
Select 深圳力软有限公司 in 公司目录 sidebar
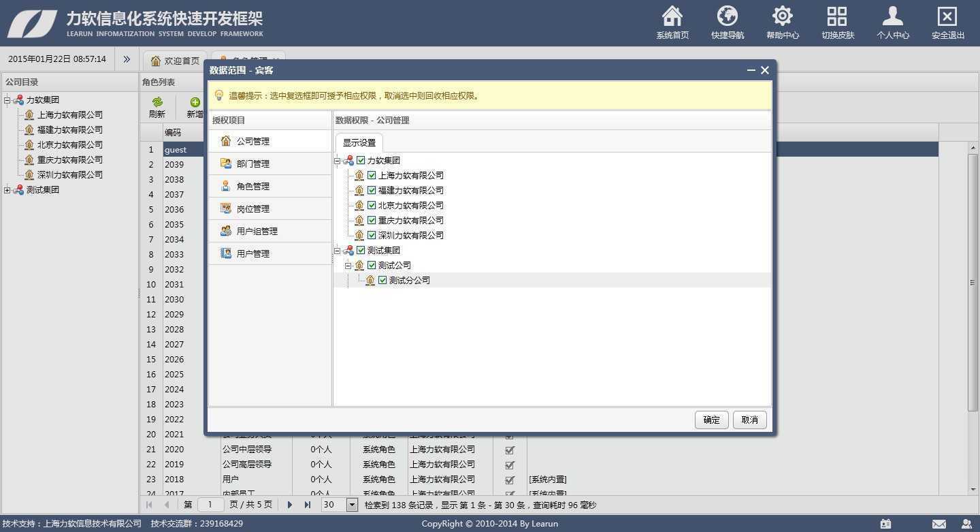coord(70,174)
